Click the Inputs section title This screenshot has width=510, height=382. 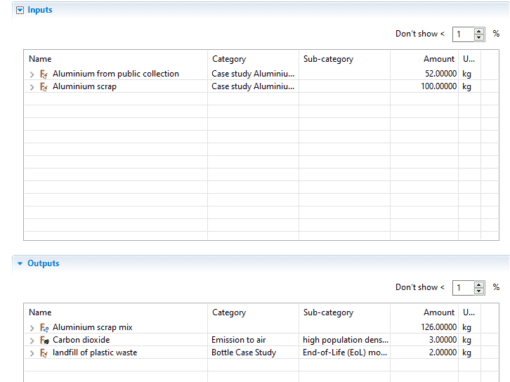[x=40, y=10]
